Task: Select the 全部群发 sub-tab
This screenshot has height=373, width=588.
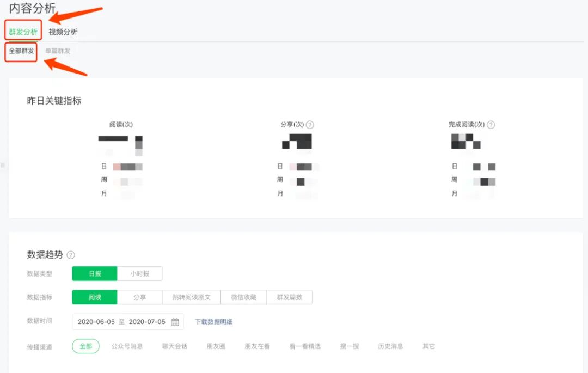Action: click(21, 51)
